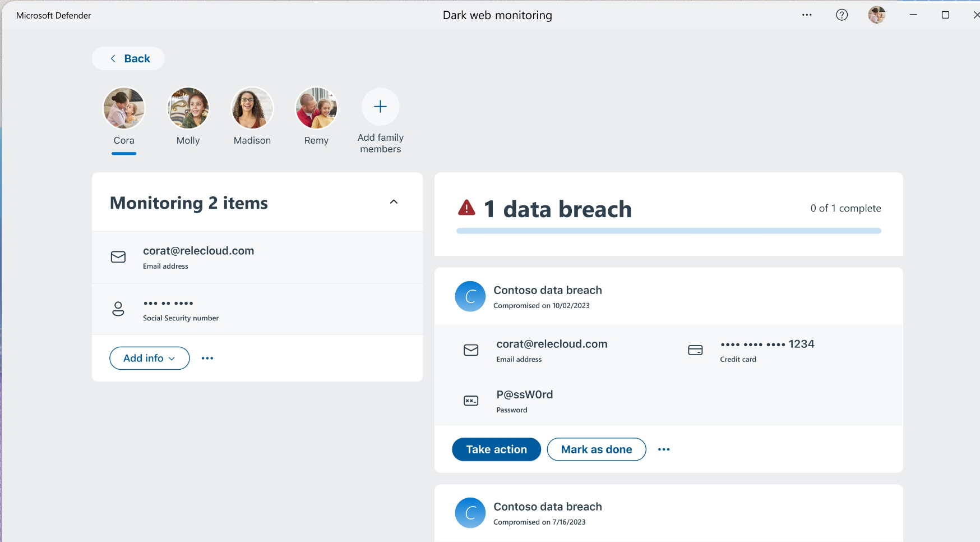Image resolution: width=980 pixels, height=542 pixels.
Task: Open more options beside Add info
Action: pos(207,358)
